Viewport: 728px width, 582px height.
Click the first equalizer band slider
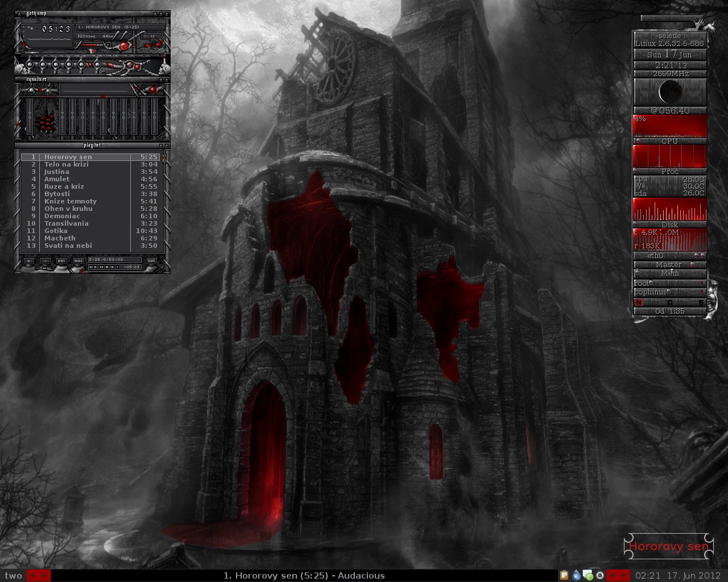point(62,117)
